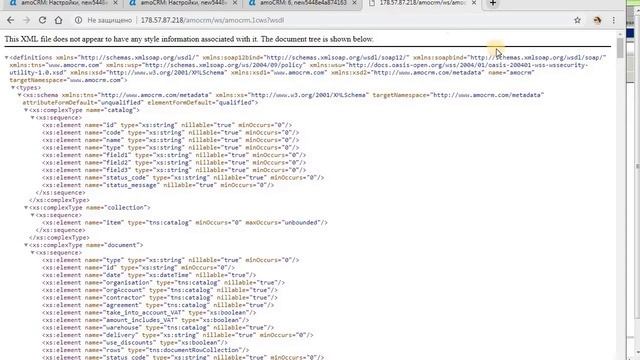Screen dimensions: 640x360
Task: Collapse complexType collection node
Action: pyautogui.click(x=26, y=208)
